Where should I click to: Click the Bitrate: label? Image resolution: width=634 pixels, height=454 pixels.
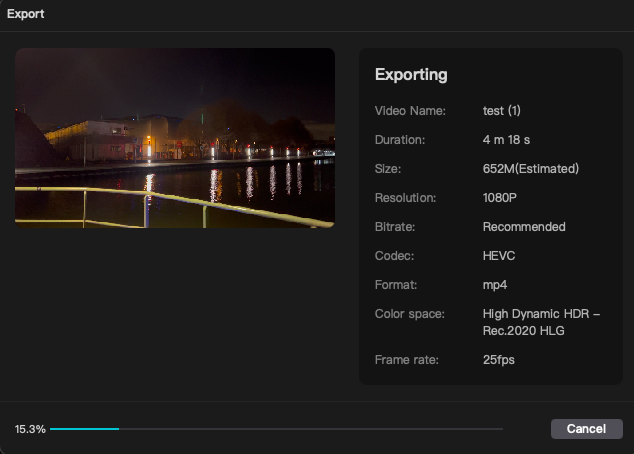click(395, 227)
